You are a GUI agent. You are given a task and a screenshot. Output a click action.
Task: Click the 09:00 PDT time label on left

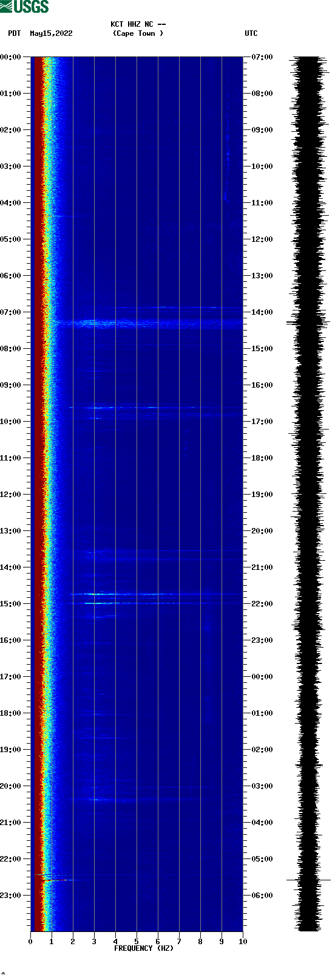pyautogui.click(x=11, y=385)
